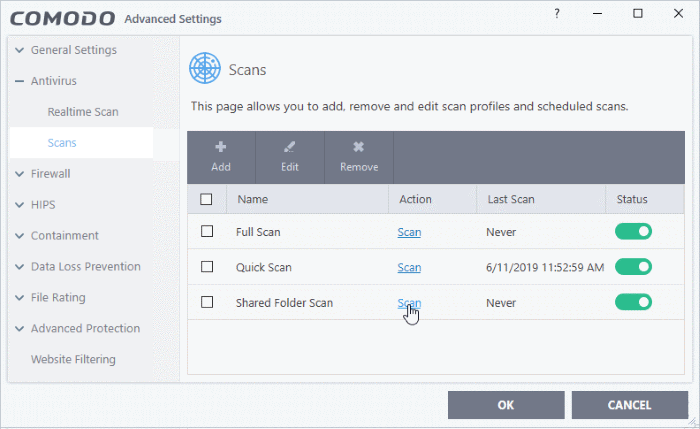Select the Quick Scan name text
Screen dimensions: 700x429
(x=263, y=267)
